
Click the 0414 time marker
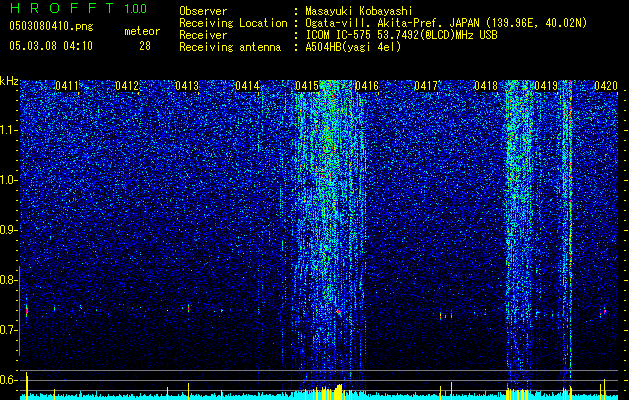click(x=247, y=85)
